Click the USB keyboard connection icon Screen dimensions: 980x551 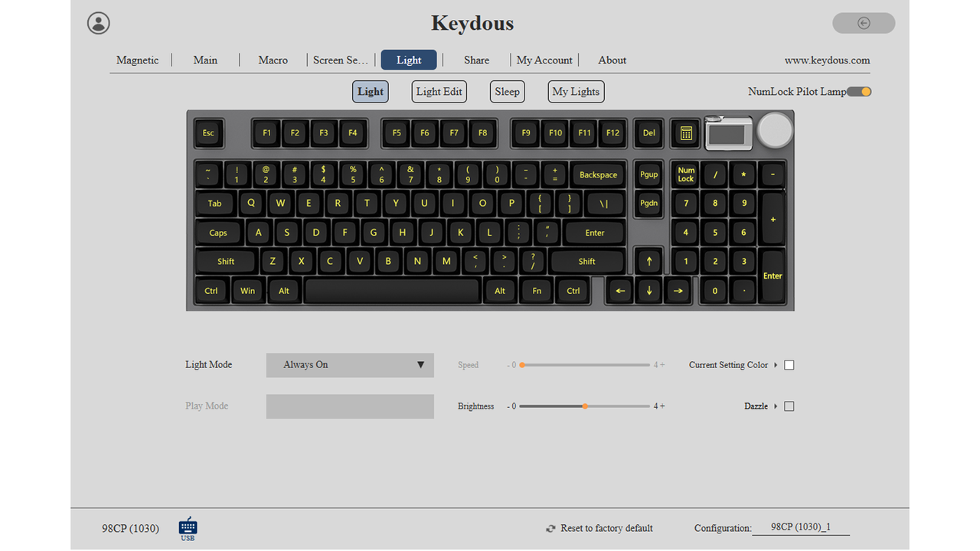(x=188, y=528)
